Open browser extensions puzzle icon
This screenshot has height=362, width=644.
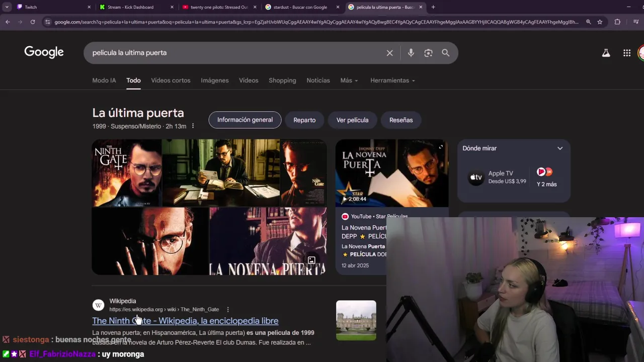tap(617, 22)
